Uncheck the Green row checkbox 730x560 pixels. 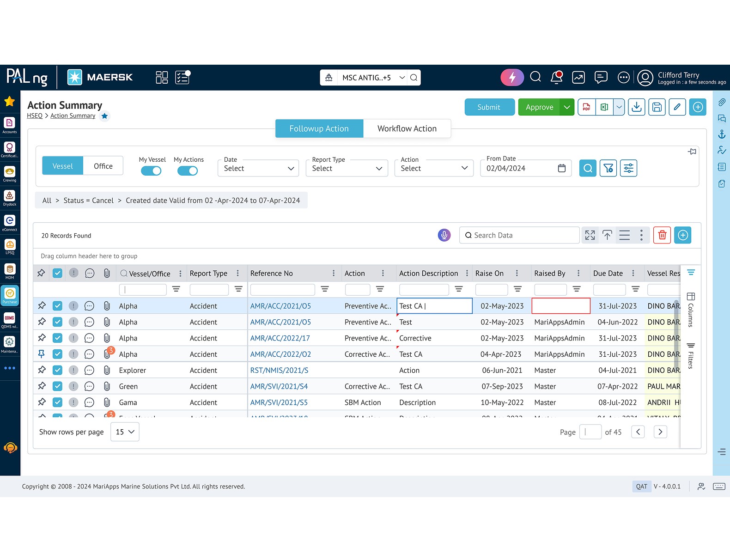pyautogui.click(x=57, y=386)
